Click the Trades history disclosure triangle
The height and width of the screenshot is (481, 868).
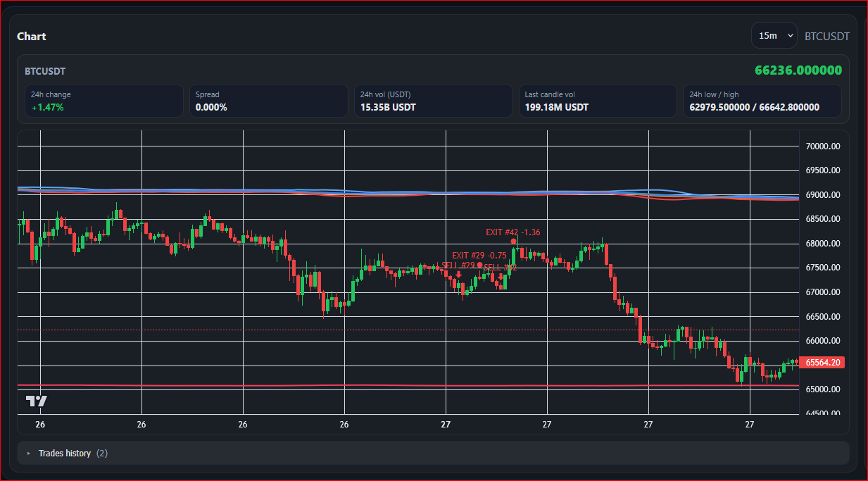point(29,454)
